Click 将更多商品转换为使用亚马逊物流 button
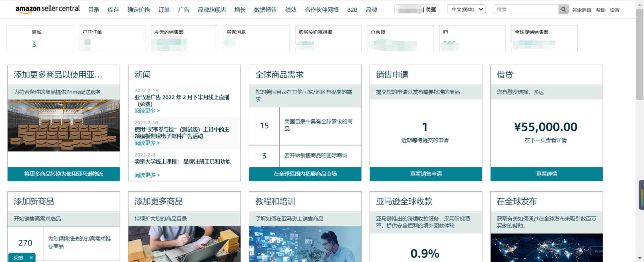This screenshot has width=644, height=262. 64,174
